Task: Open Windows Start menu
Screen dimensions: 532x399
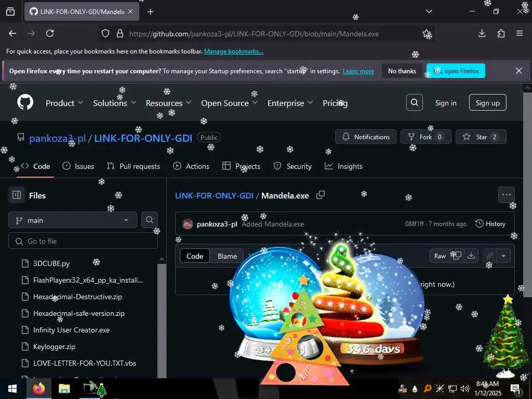Action: [x=12, y=389]
